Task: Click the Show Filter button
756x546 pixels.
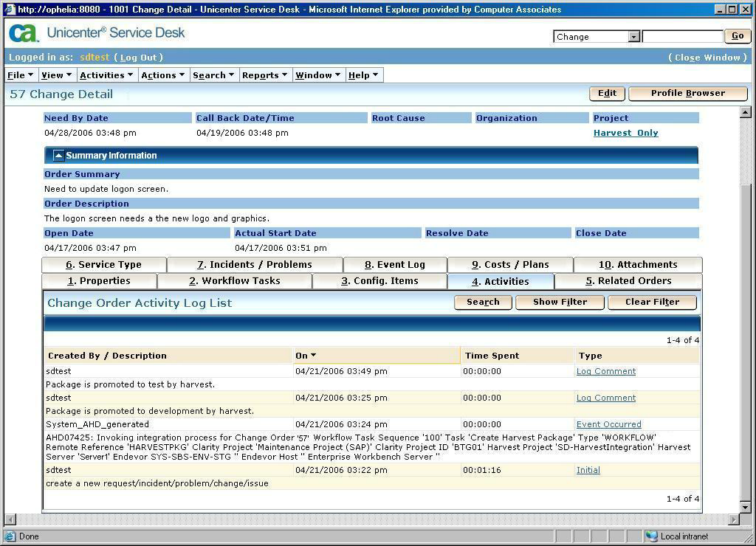Action: click(560, 302)
